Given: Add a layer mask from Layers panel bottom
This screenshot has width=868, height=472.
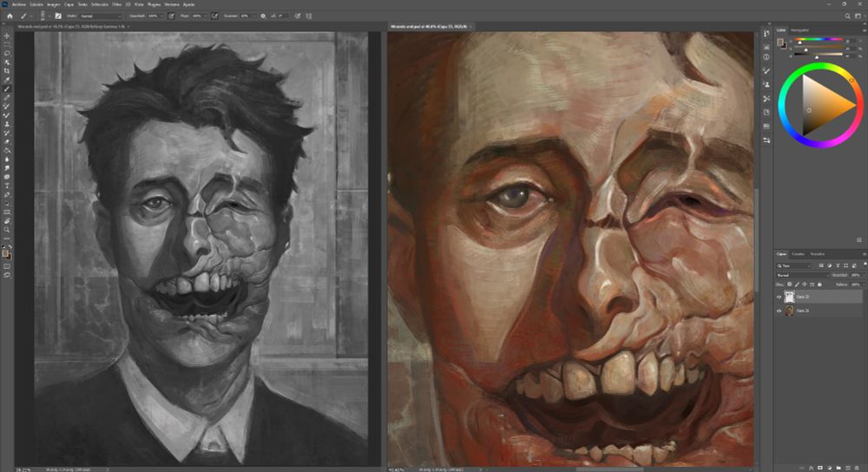Looking at the screenshot, I should coord(820,468).
